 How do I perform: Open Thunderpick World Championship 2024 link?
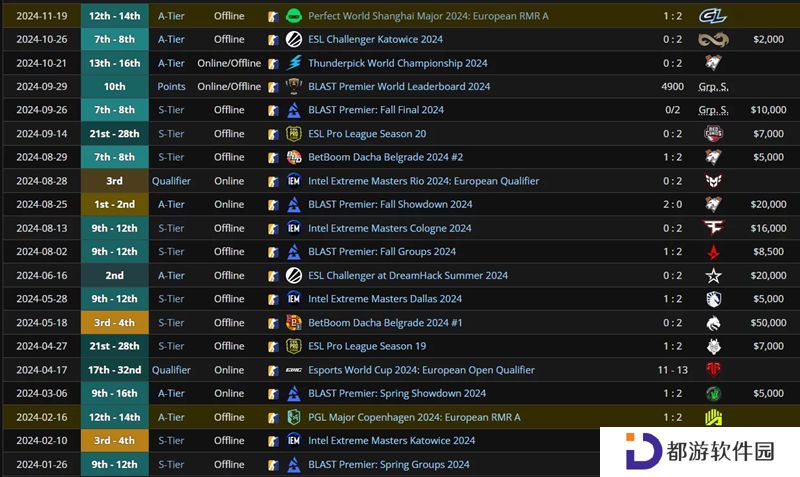click(x=397, y=63)
